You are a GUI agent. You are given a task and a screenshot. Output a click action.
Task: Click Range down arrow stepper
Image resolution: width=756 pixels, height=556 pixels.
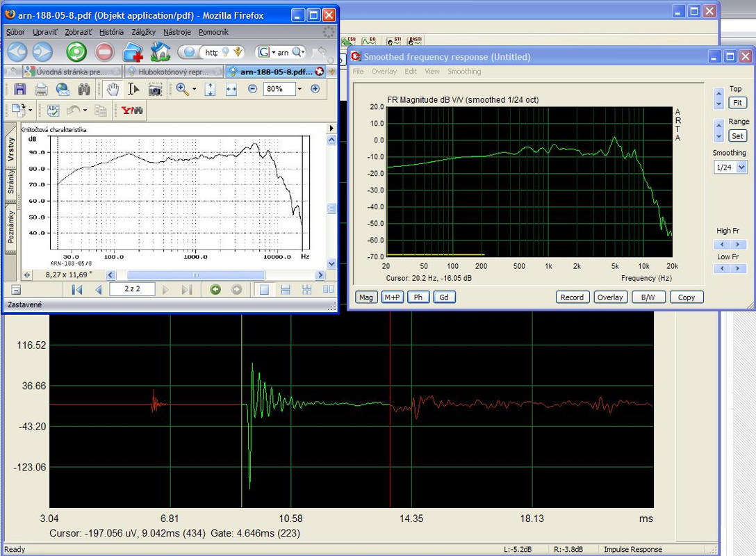pos(719,137)
